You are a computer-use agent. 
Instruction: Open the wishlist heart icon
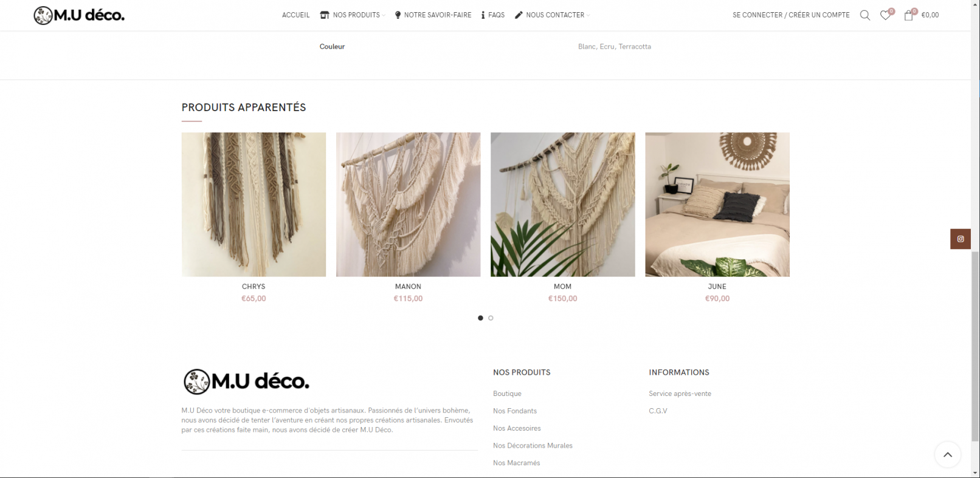coord(885,15)
